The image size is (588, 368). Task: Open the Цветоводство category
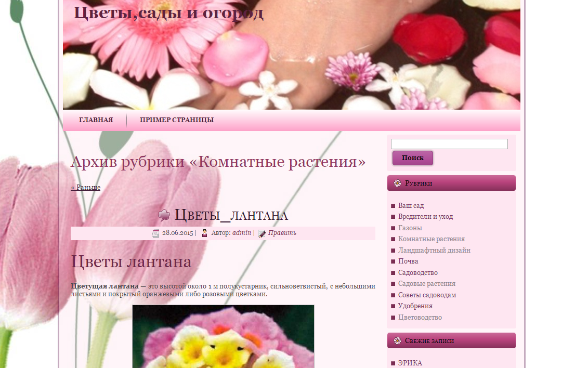(420, 318)
